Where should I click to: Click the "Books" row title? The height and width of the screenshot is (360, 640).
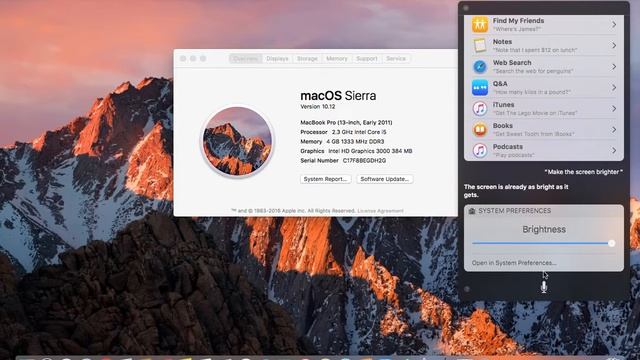point(502,126)
